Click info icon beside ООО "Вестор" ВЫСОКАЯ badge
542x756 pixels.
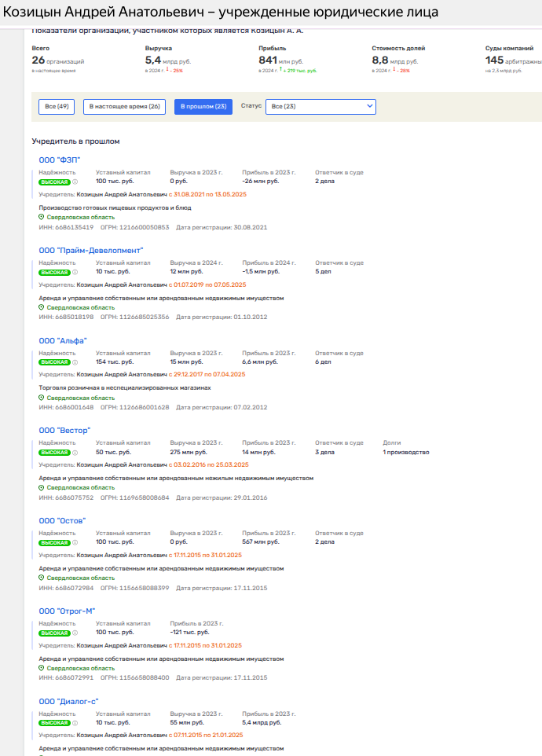point(75,453)
